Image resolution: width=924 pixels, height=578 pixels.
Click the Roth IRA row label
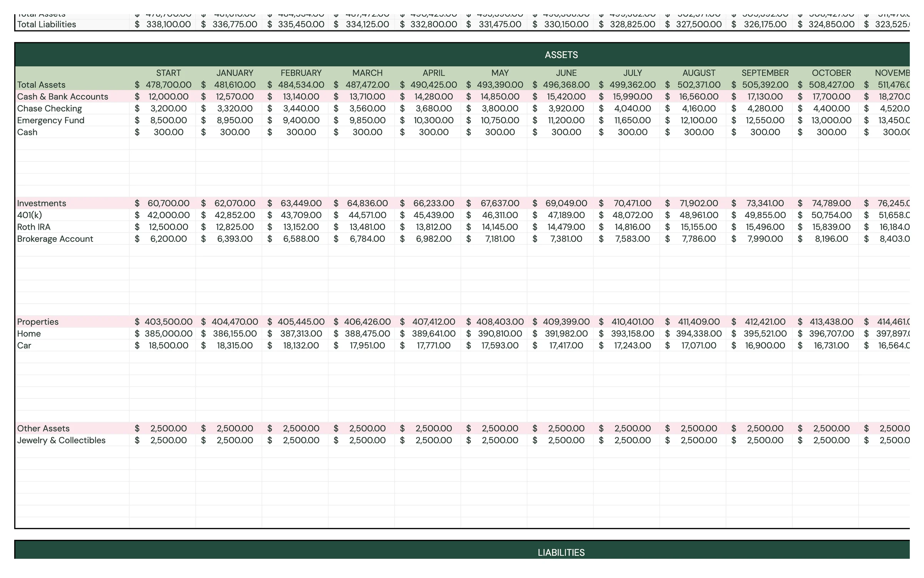coord(33,227)
